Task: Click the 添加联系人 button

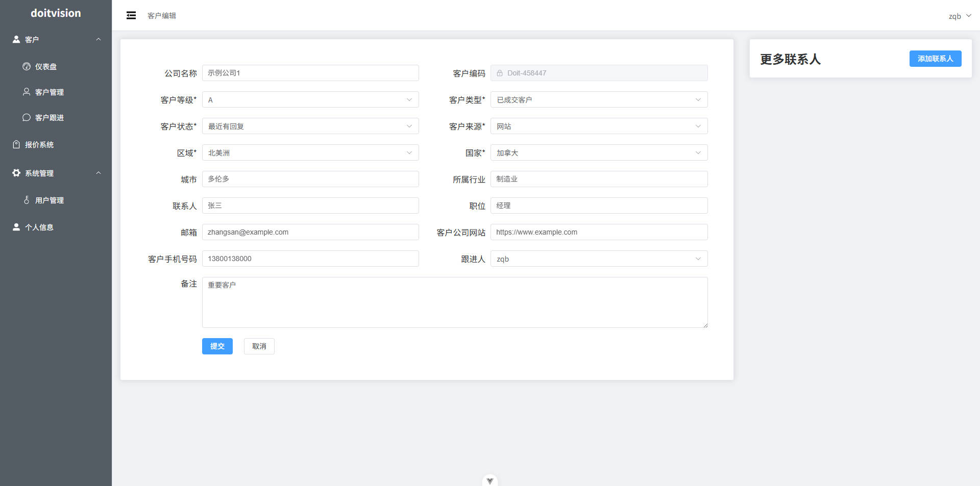Action: pyautogui.click(x=935, y=59)
